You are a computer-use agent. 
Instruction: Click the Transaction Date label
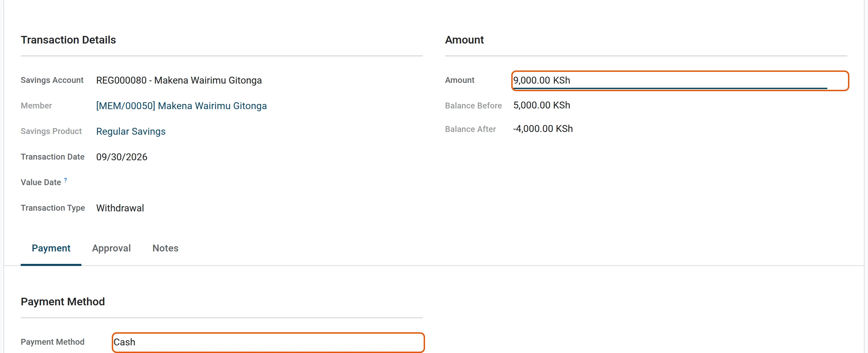point(52,157)
